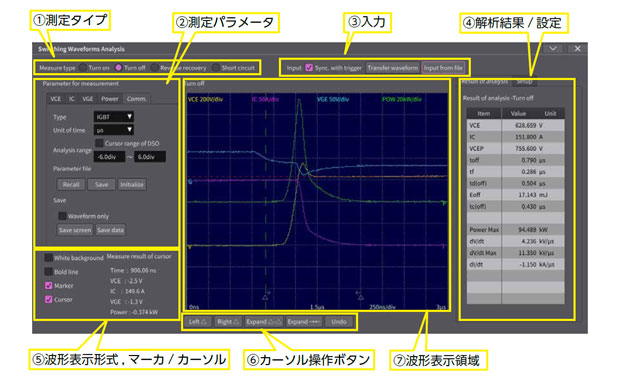The image size is (620, 384).
Task: Switch to the Power parameter tab
Action: pyautogui.click(x=110, y=99)
